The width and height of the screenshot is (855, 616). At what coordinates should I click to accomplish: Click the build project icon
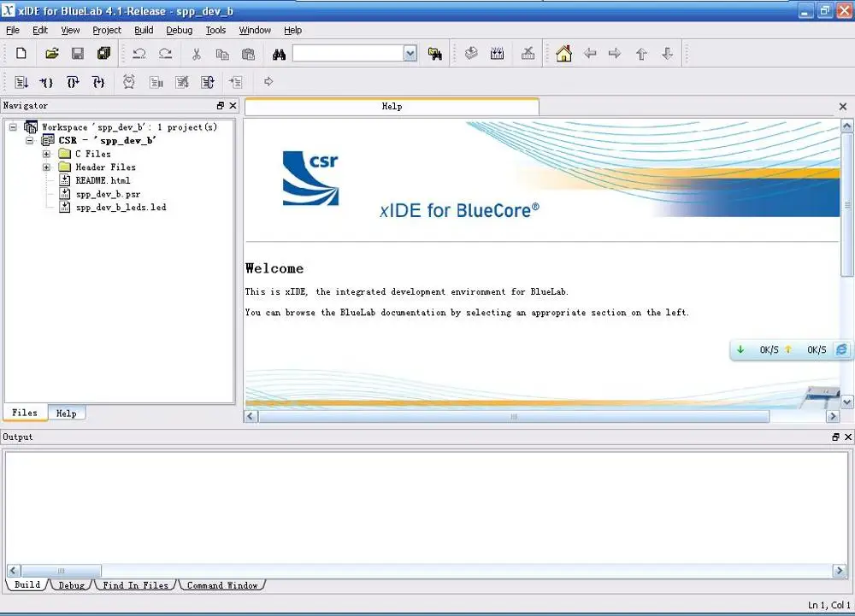(x=471, y=53)
